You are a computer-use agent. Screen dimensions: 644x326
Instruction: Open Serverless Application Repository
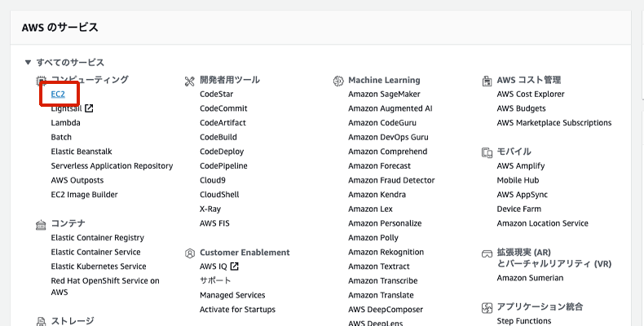coord(112,166)
